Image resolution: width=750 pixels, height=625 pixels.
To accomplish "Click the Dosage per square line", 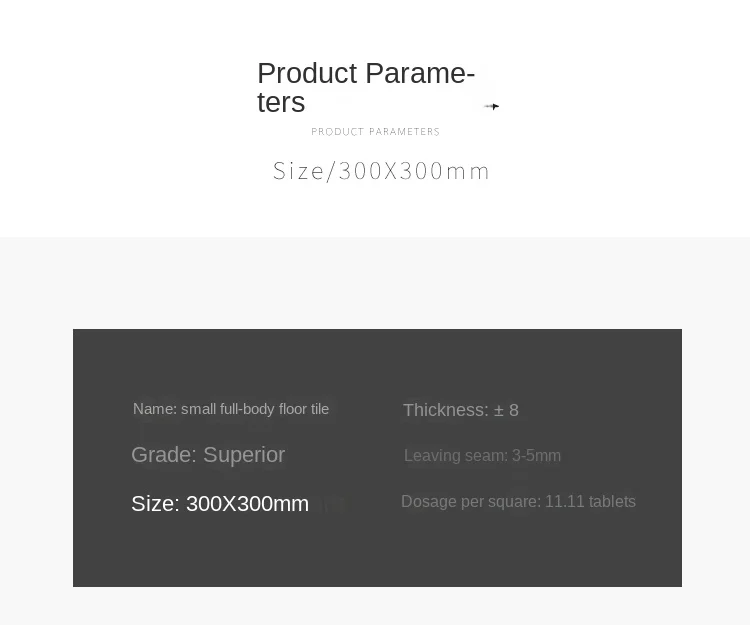I will pos(518,502).
